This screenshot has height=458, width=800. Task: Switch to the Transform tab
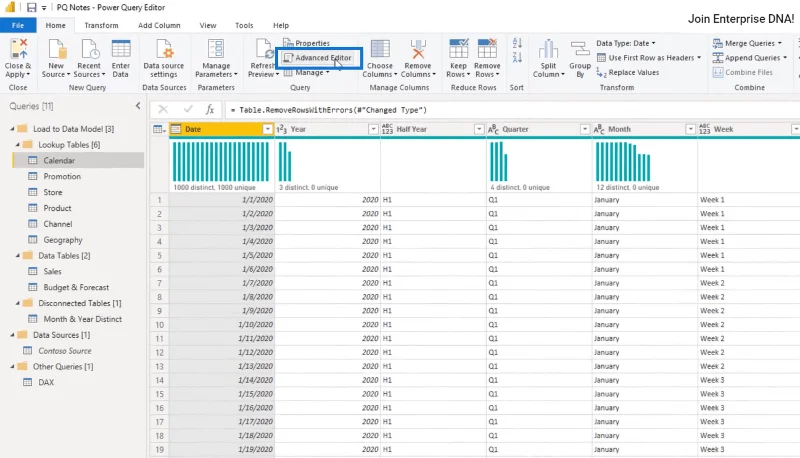point(101,26)
